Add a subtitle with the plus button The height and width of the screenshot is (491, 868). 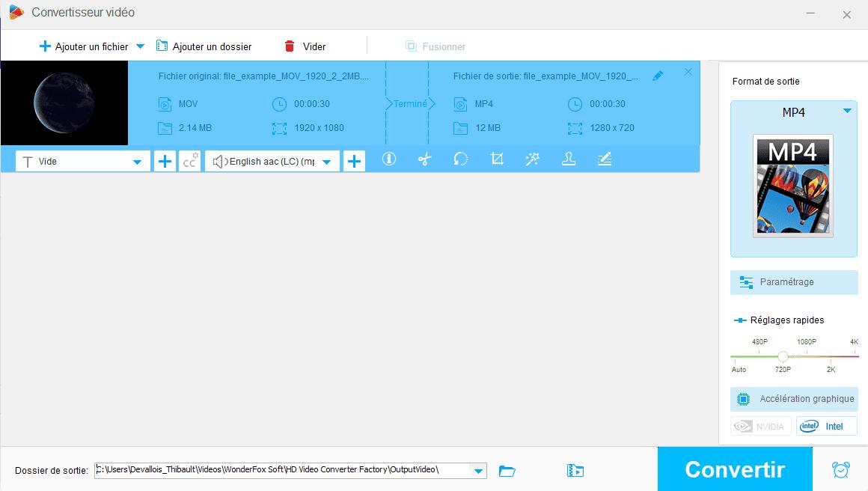[x=165, y=162]
